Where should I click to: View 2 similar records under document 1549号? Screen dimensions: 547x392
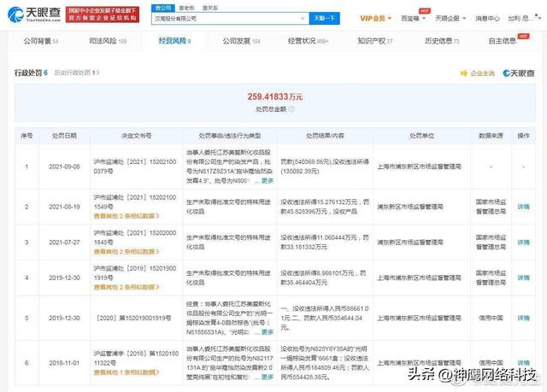126,216
